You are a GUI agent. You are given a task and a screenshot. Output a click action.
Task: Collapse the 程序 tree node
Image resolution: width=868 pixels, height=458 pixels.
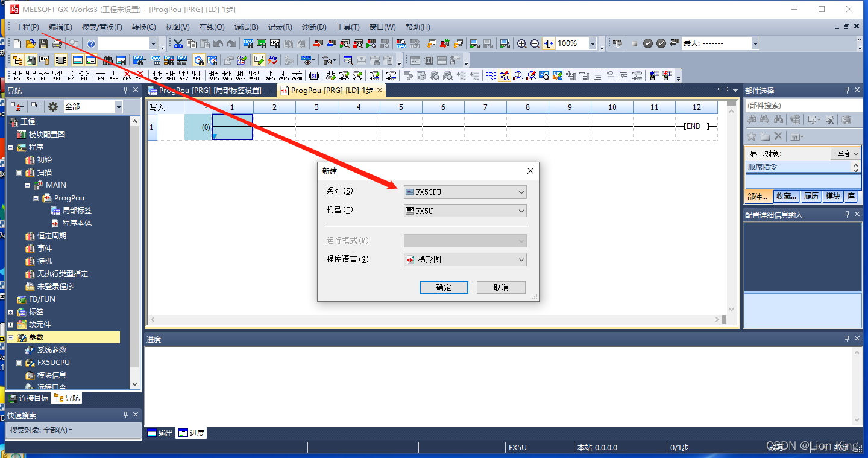tap(10, 147)
